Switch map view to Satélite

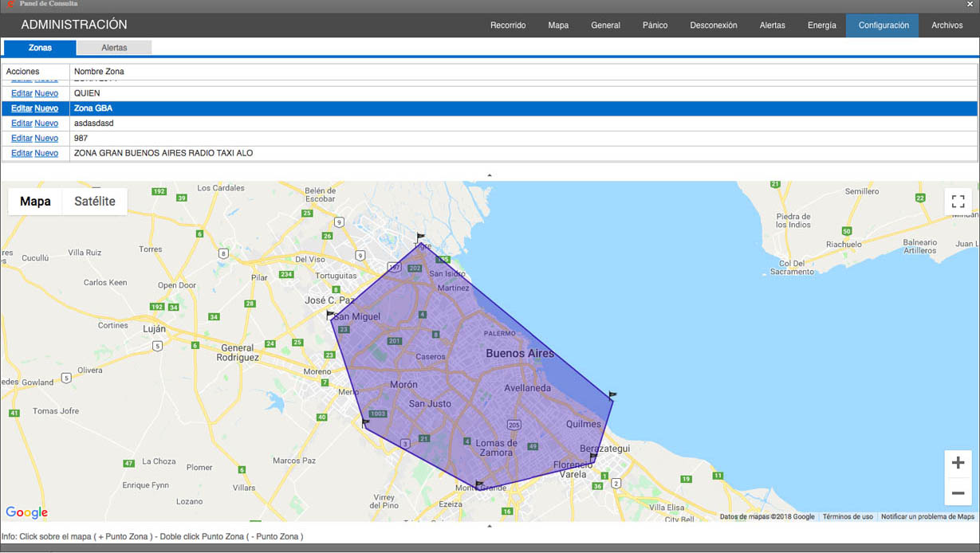coord(95,202)
